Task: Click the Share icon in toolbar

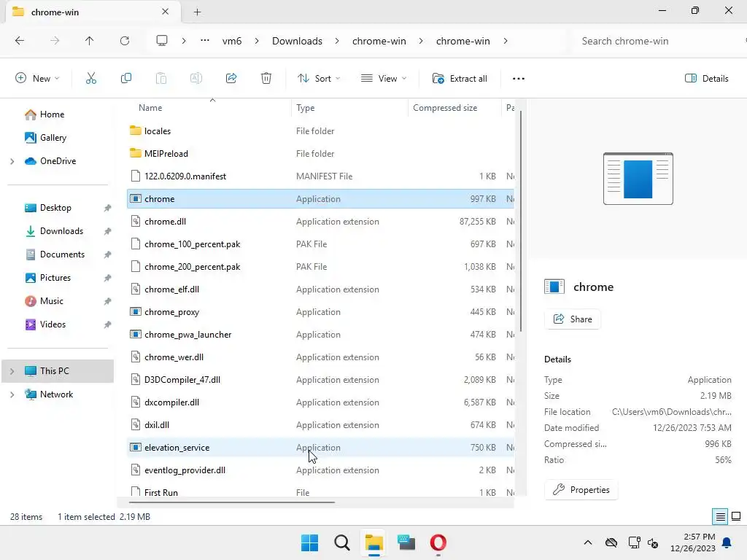Action: [231, 79]
